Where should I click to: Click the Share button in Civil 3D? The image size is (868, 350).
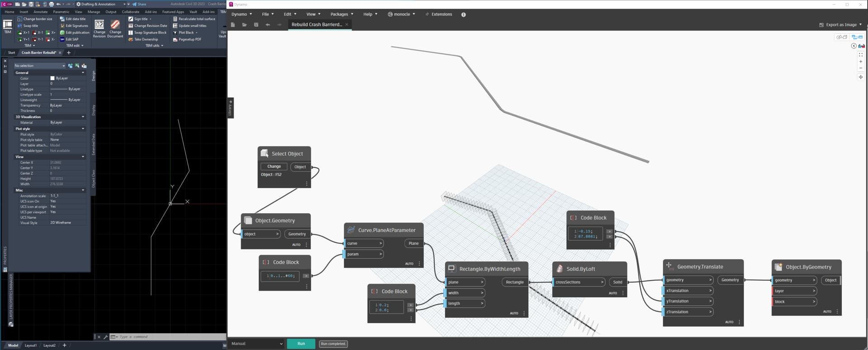[139, 4]
